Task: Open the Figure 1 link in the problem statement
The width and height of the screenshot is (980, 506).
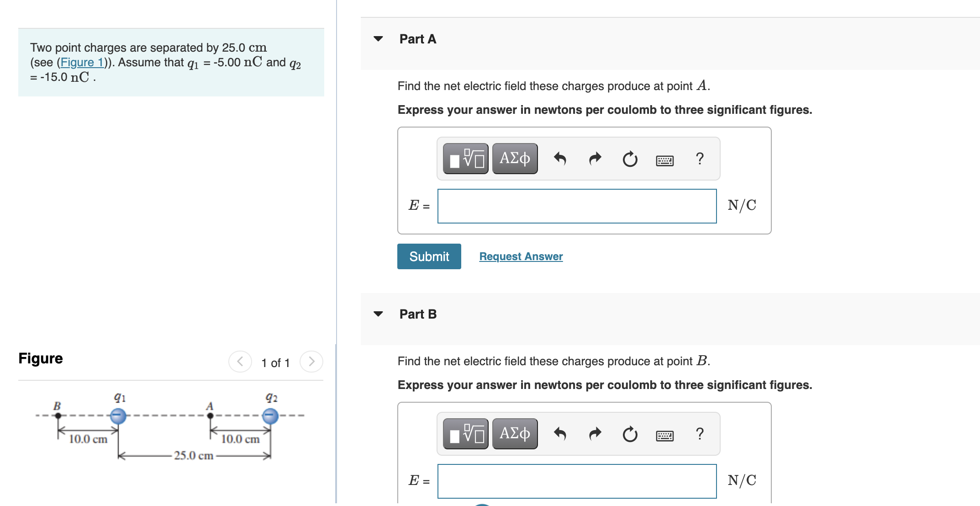Action: 81,63
